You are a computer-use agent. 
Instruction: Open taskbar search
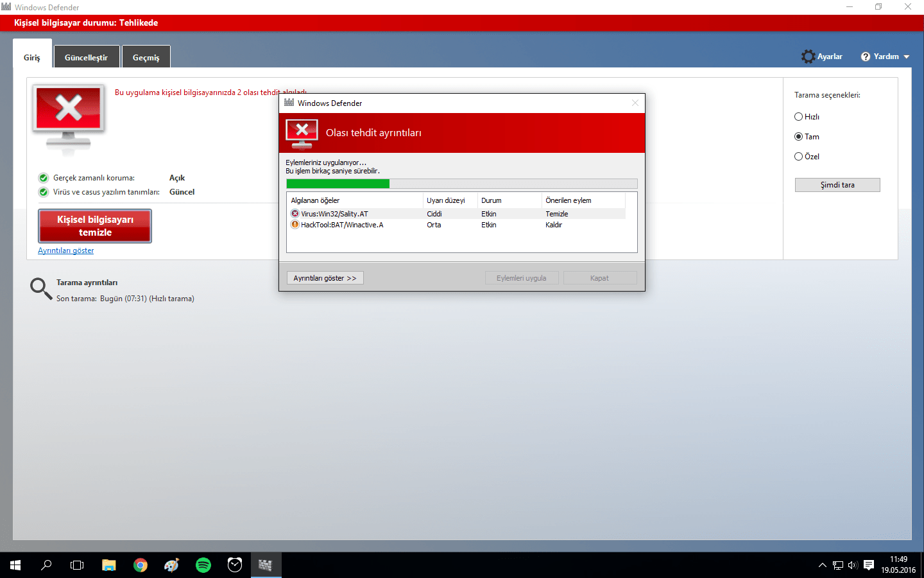click(46, 565)
